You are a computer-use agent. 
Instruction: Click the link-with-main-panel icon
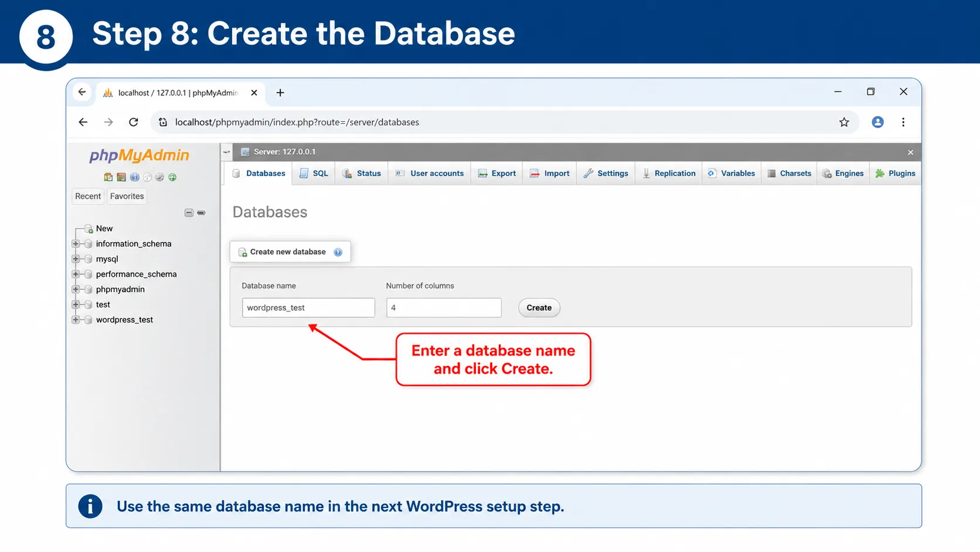(x=201, y=213)
